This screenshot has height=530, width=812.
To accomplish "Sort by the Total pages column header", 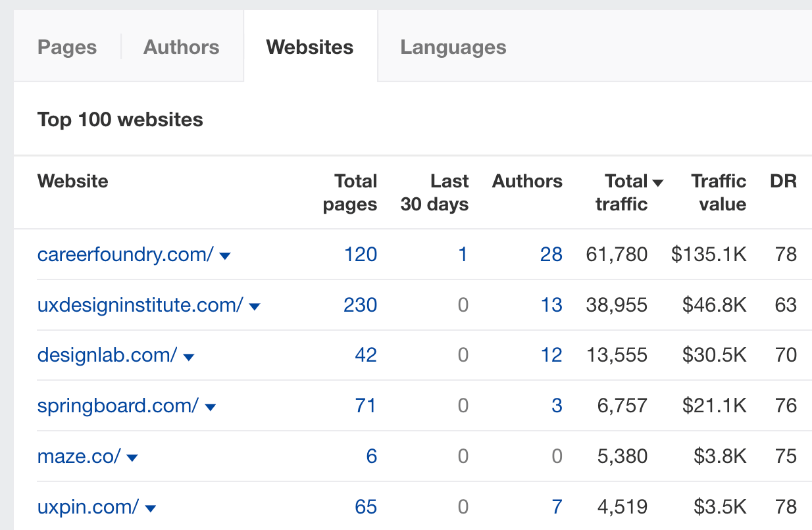I will 349,192.
